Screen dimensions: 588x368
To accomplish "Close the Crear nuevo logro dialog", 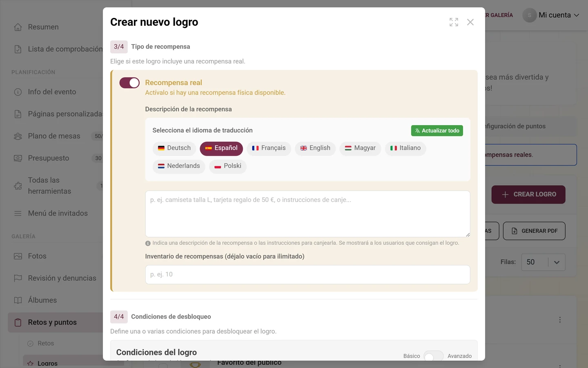I will 470,22.
